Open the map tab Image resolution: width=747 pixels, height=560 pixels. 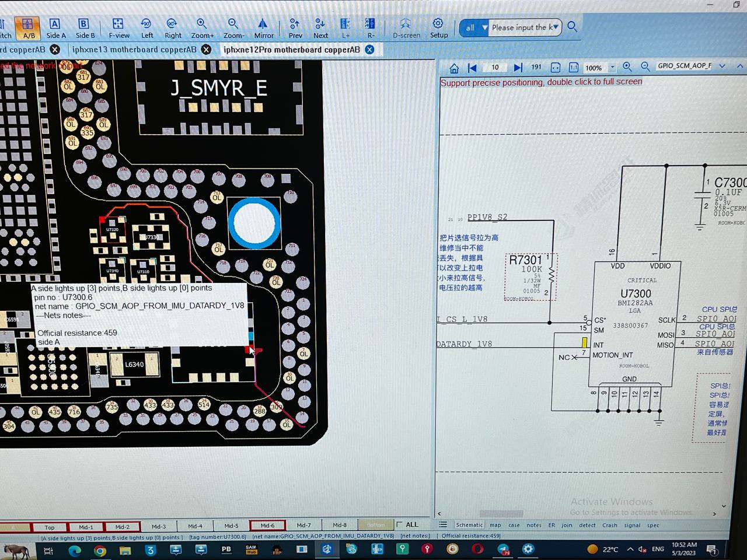[495, 525]
